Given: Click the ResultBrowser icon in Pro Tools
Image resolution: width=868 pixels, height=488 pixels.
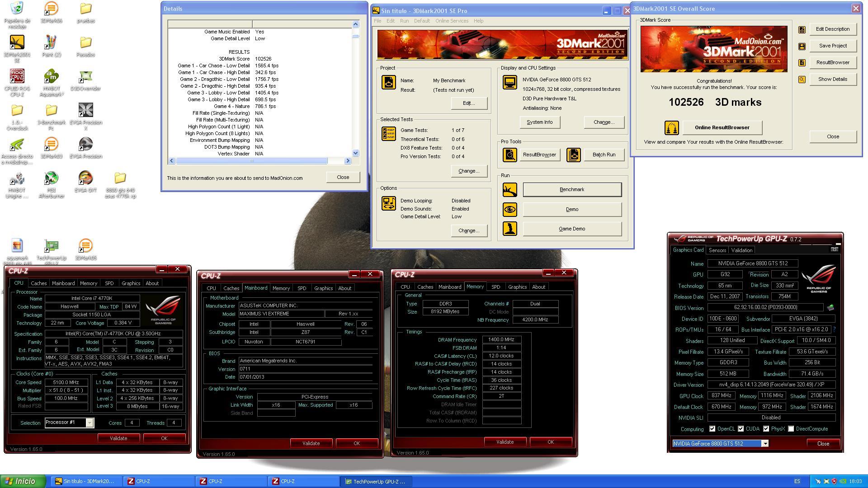Looking at the screenshot, I should pyautogui.click(x=510, y=155).
